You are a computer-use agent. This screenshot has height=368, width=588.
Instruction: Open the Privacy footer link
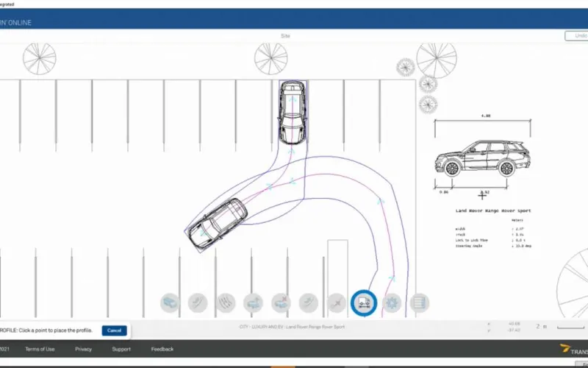83,349
